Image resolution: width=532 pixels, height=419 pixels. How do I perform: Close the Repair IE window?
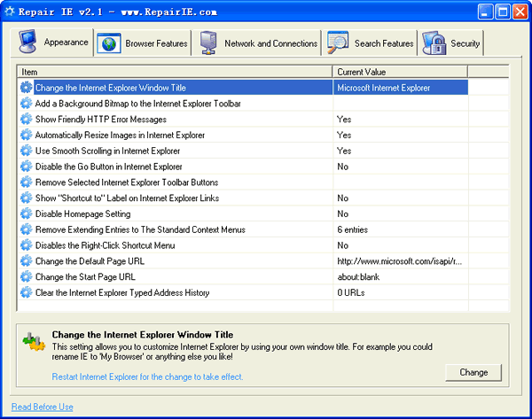click(x=520, y=12)
